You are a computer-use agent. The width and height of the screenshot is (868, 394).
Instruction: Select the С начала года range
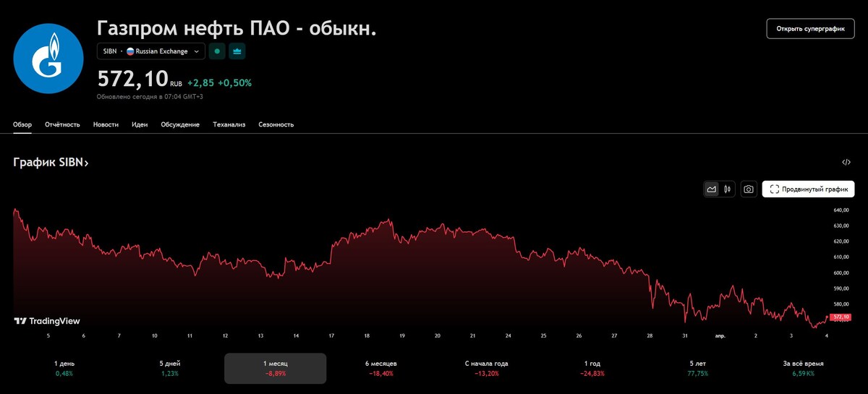pos(486,369)
